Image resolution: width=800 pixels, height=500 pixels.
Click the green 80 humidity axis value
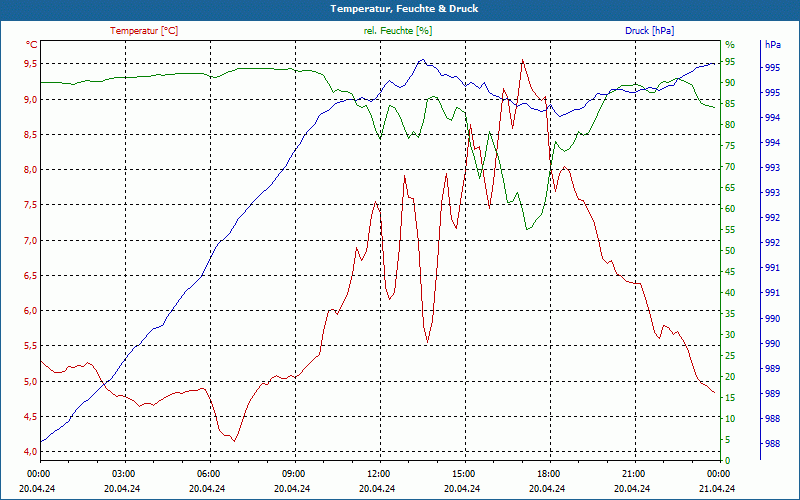click(730, 125)
